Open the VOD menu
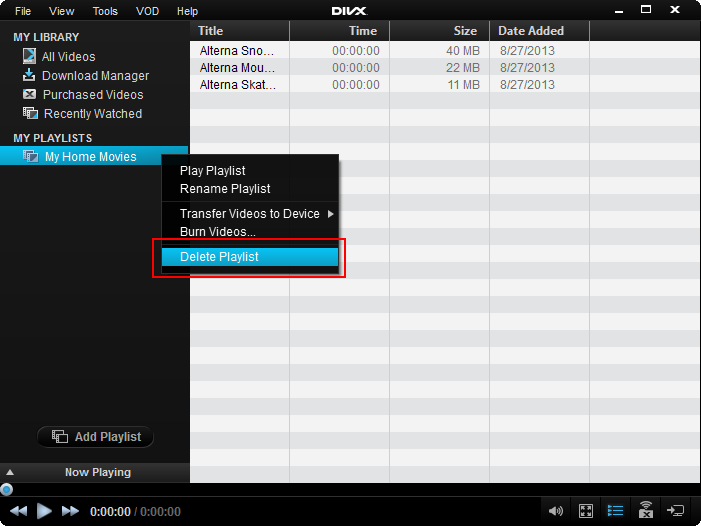 [x=145, y=11]
